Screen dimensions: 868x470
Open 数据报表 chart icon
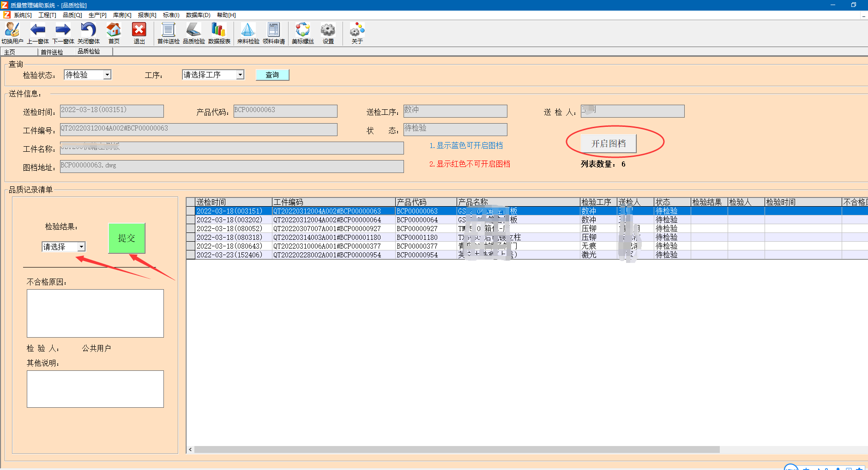(219, 33)
